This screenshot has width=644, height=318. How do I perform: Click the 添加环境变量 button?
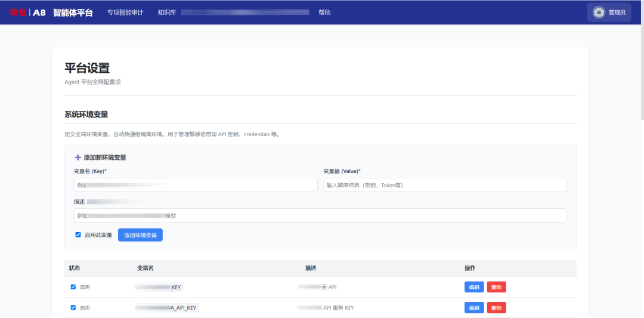pyautogui.click(x=141, y=235)
